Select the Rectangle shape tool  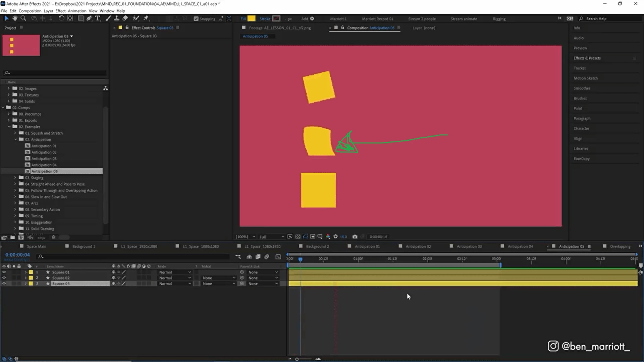click(80, 18)
